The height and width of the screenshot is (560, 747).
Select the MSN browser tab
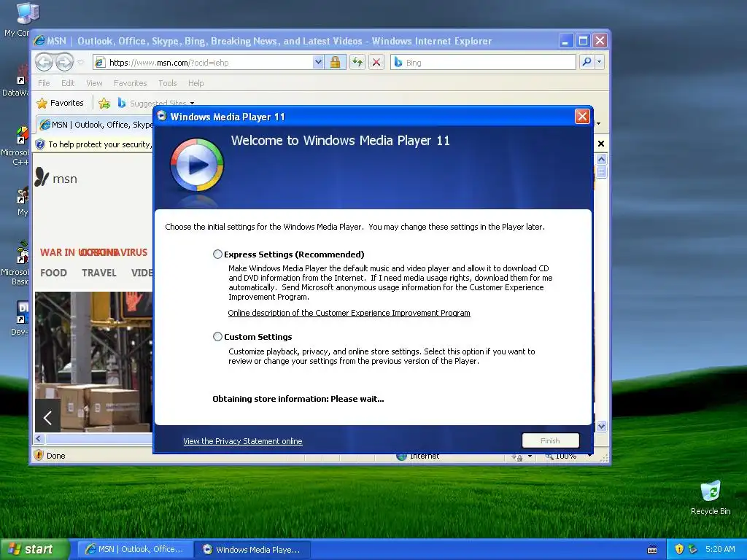pyautogui.click(x=96, y=125)
